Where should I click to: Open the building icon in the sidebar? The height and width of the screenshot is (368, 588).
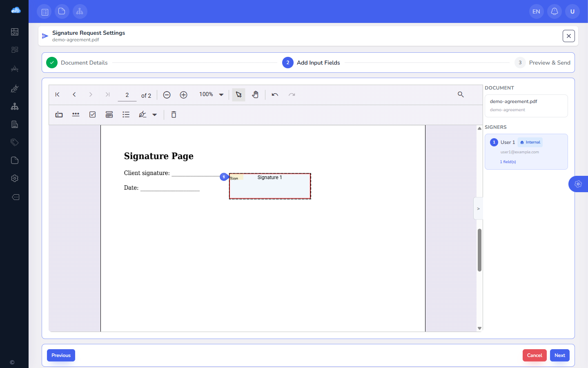coord(15,124)
